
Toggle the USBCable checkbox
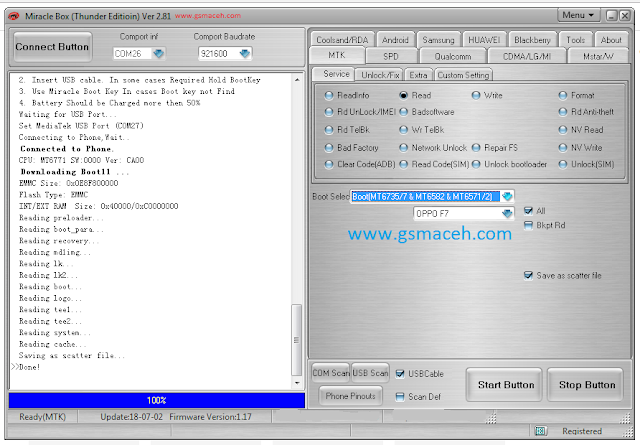[x=400, y=374]
